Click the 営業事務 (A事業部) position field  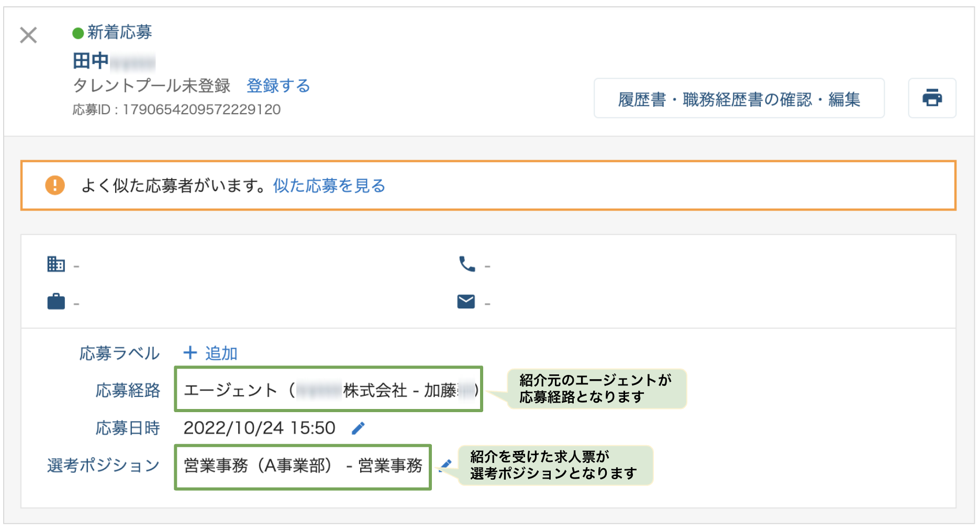tap(303, 466)
